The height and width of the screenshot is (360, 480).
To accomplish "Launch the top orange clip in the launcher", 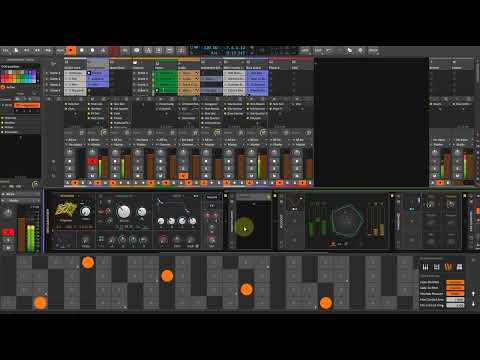I will (189, 73).
